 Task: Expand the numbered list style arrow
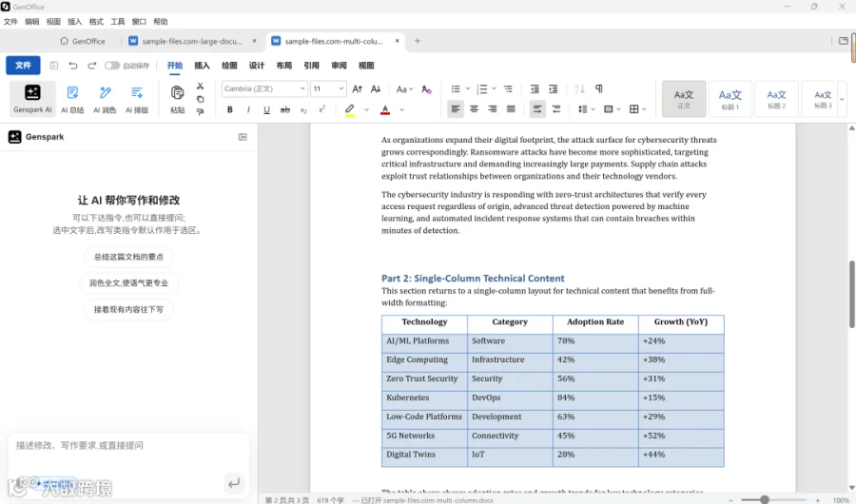point(494,88)
